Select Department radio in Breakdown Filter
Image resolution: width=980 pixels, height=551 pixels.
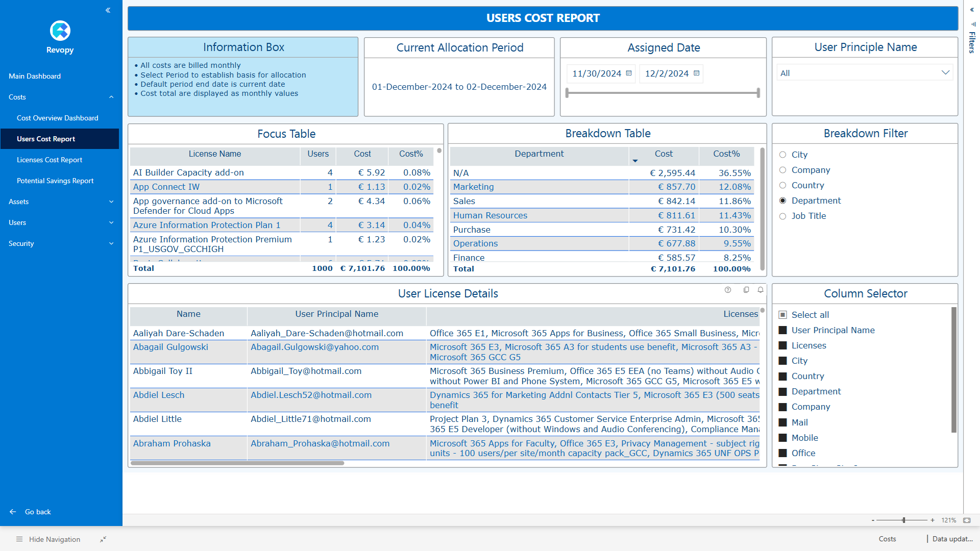point(782,201)
